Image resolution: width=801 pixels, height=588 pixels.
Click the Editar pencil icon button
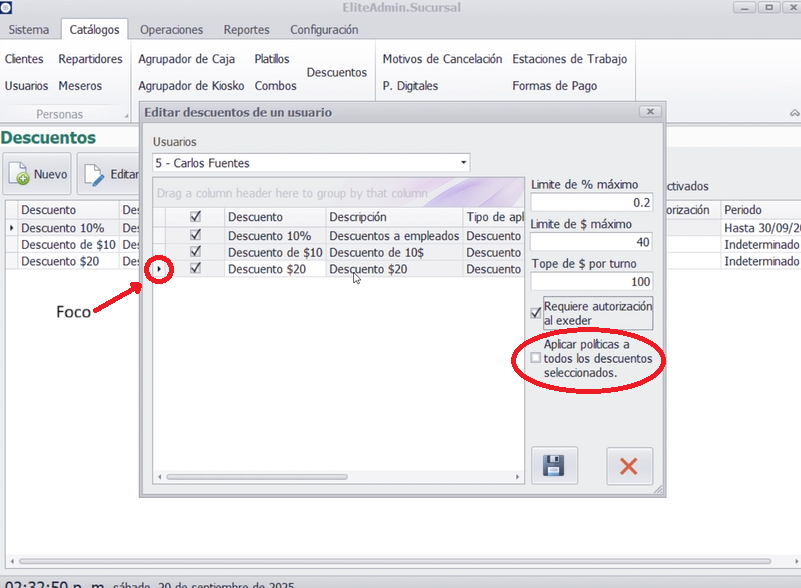pos(110,175)
